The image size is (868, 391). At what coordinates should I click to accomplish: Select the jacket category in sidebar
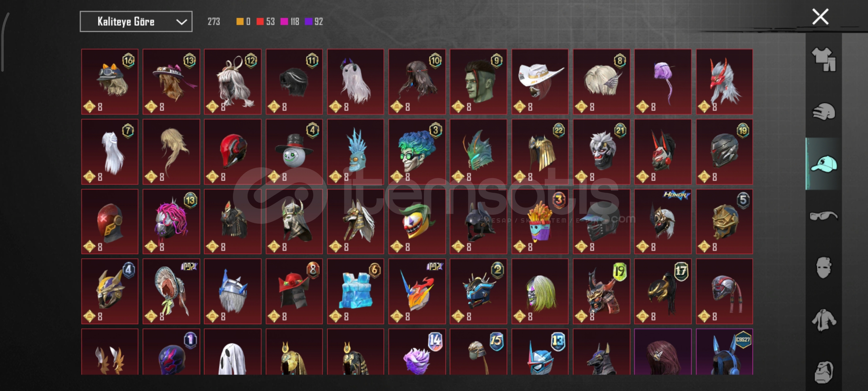pos(824,320)
